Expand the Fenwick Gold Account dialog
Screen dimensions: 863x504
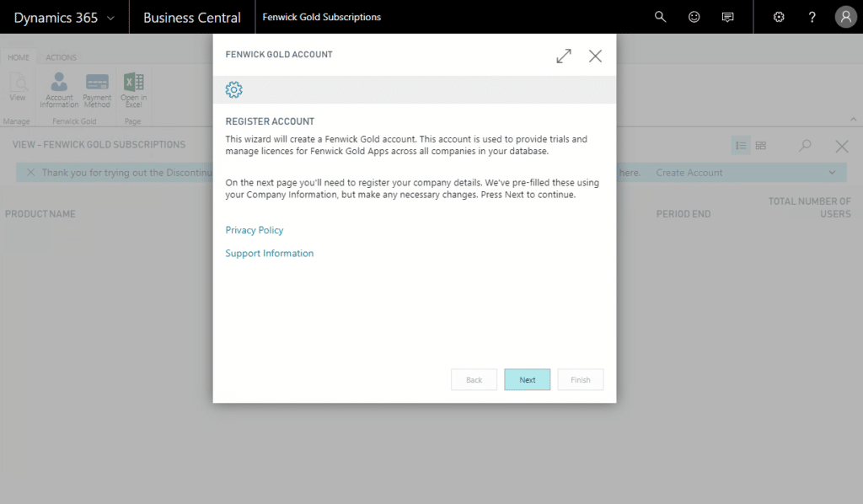pyautogui.click(x=564, y=56)
